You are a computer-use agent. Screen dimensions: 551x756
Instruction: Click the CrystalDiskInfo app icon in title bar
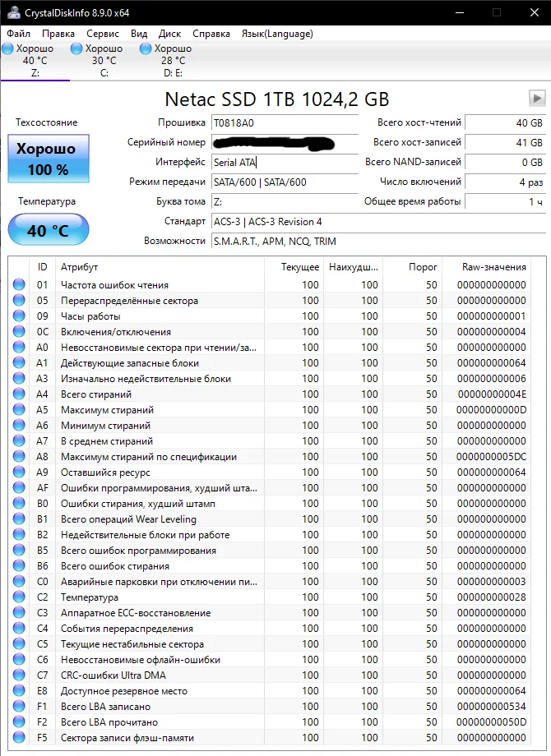pyautogui.click(x=13, y=12)
